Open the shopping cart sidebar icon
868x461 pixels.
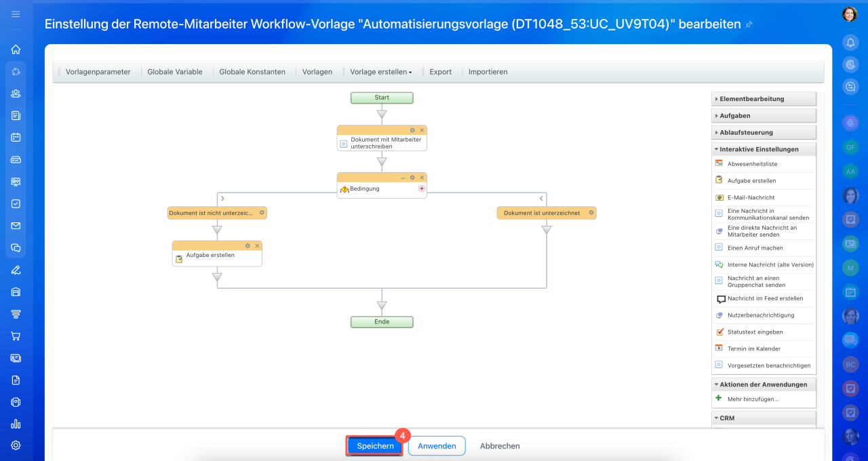point(16,336)
